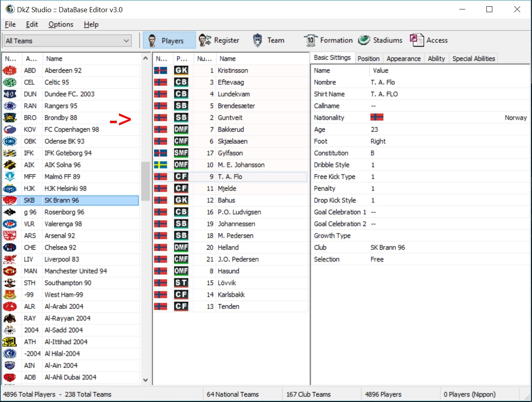This screenshot has width=532, height=402.
Task: Click the ST position badge for Lövvik
Action: [181, 283]
